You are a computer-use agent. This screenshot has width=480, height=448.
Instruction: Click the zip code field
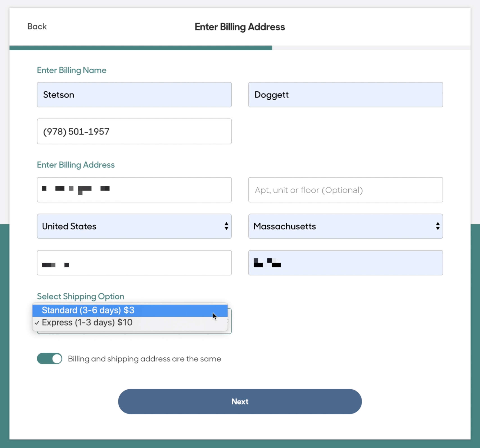[345, 263]
